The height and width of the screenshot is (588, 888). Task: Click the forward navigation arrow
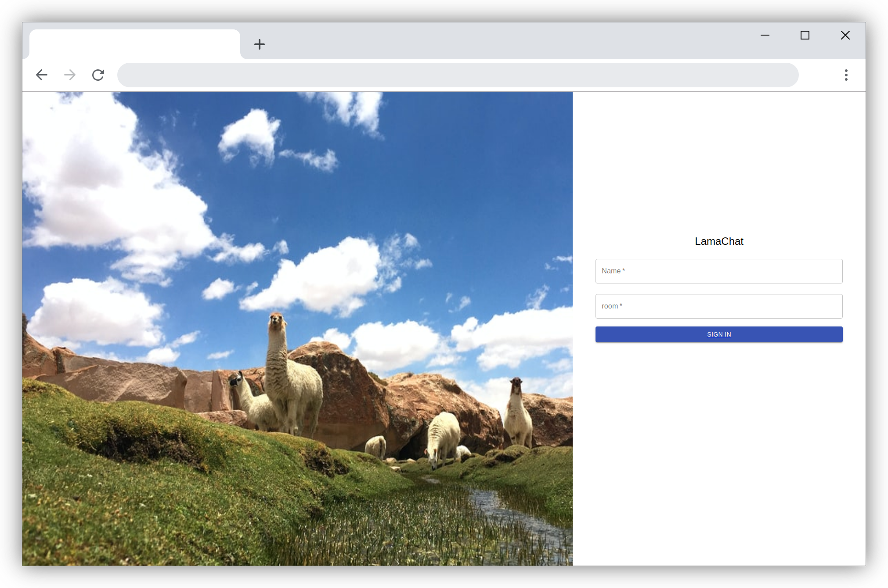(x=70, y=75)
